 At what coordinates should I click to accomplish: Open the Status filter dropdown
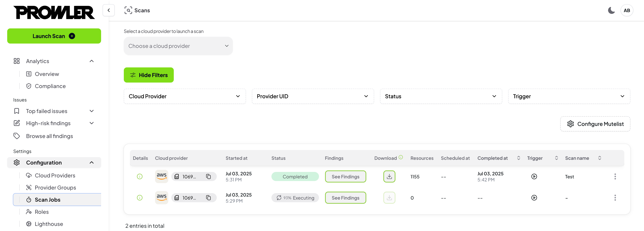(x=441, y=96)
